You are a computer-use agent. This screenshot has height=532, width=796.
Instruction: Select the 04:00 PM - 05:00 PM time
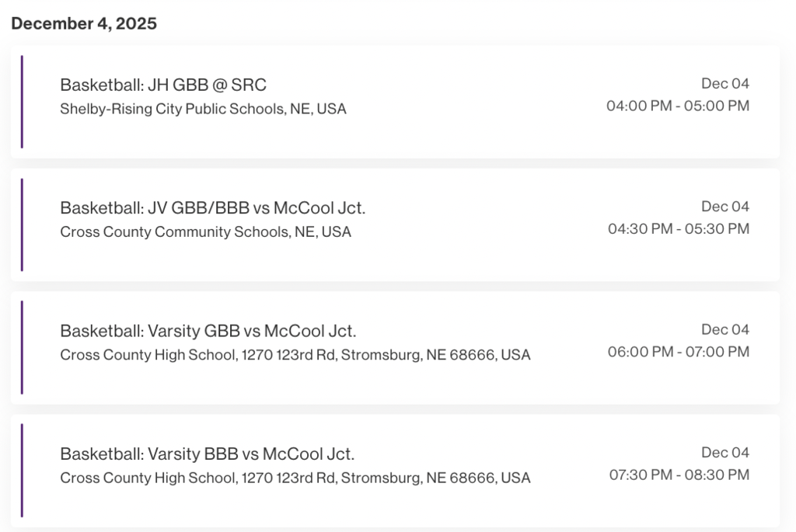click(x=678, y=106)
